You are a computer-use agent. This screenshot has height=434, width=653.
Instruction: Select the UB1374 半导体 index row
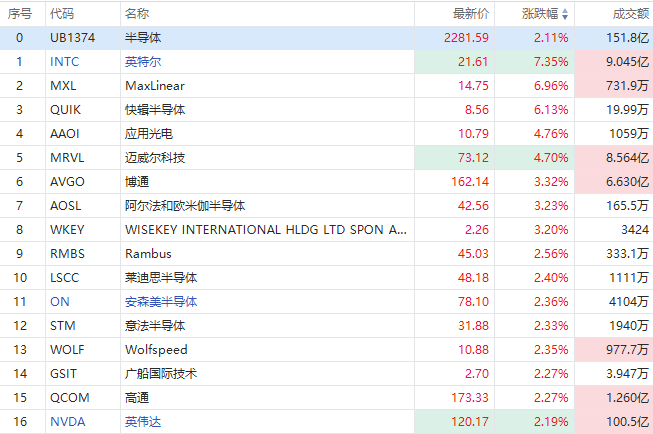coord(326,38)
